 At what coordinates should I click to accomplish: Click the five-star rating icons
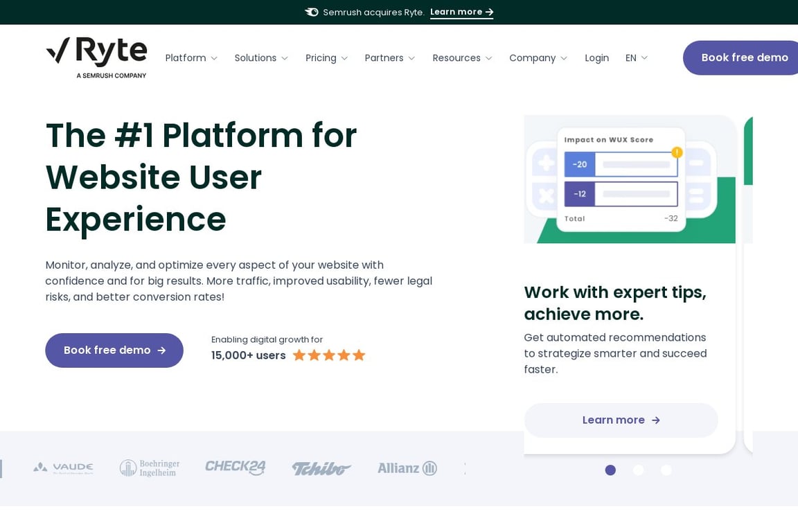tap(329, 355)
